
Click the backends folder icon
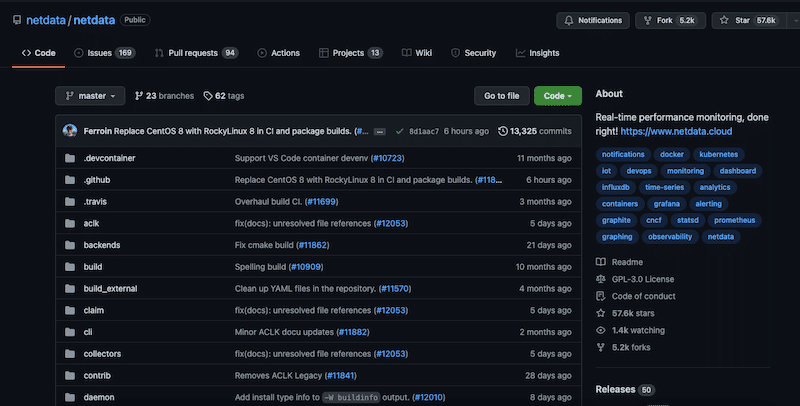pos(70,245)
